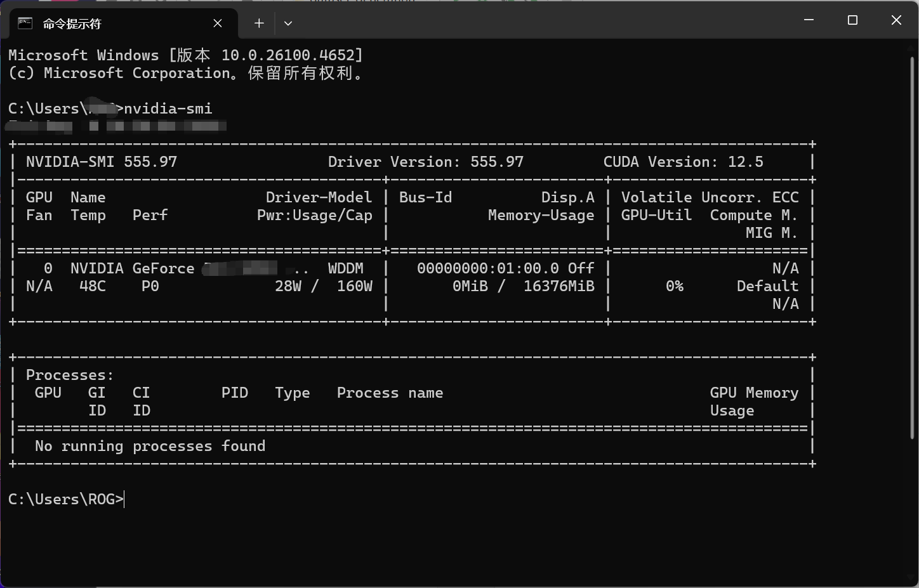Image resolution: width=919 pixels, height=588 pixels.
Task: Click the '48C' temperature value
Action: click(x=93, y=286)
